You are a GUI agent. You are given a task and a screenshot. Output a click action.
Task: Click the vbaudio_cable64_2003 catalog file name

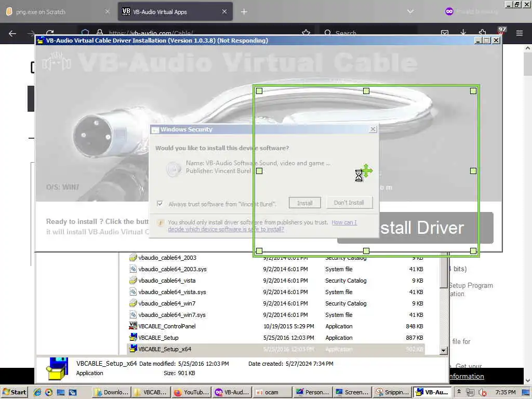tap(167, 258)
